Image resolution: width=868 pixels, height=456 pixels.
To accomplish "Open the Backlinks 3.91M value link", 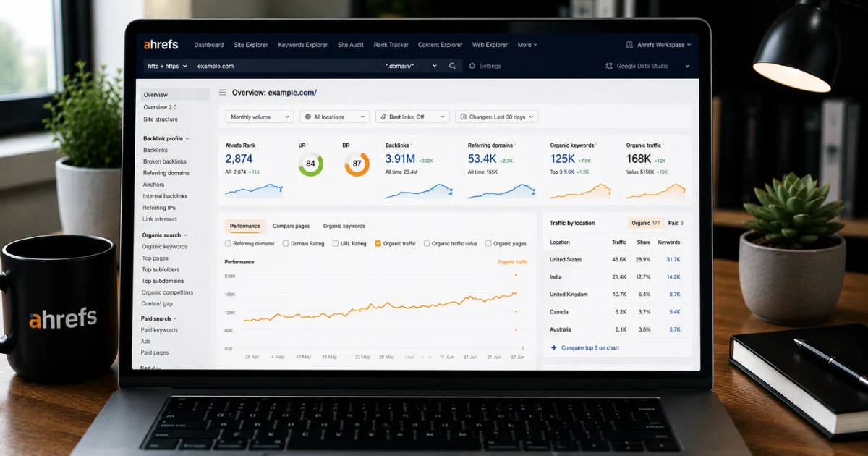I will coord(400,159).
